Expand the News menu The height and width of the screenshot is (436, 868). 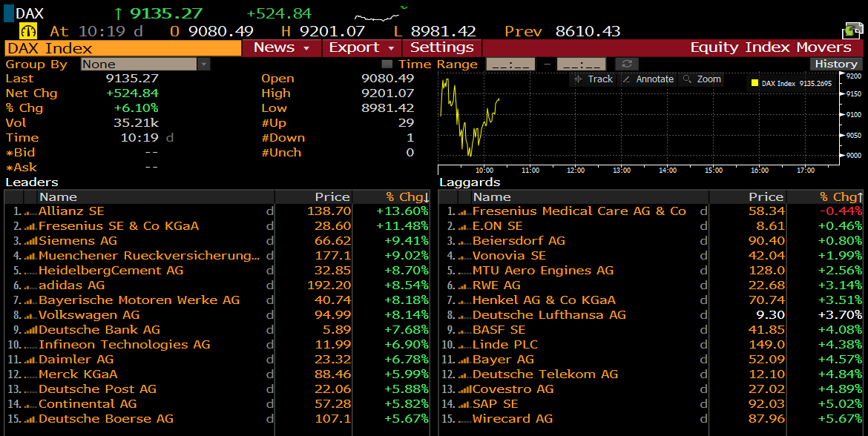280,47
